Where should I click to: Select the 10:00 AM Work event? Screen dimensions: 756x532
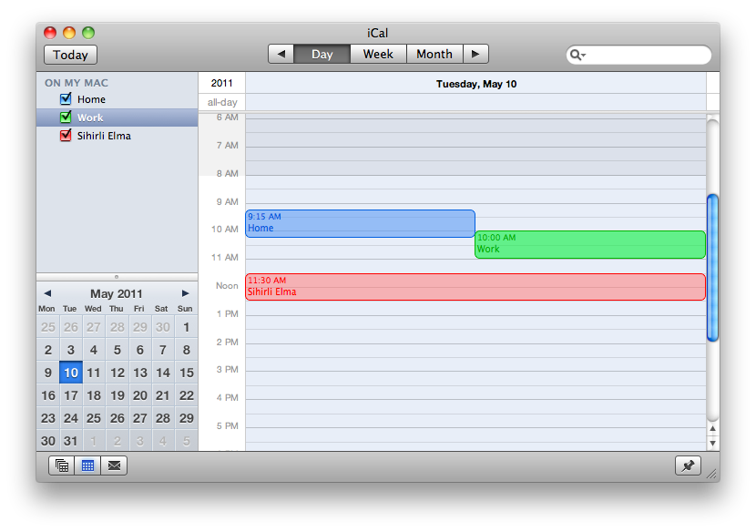pos(589,244)
